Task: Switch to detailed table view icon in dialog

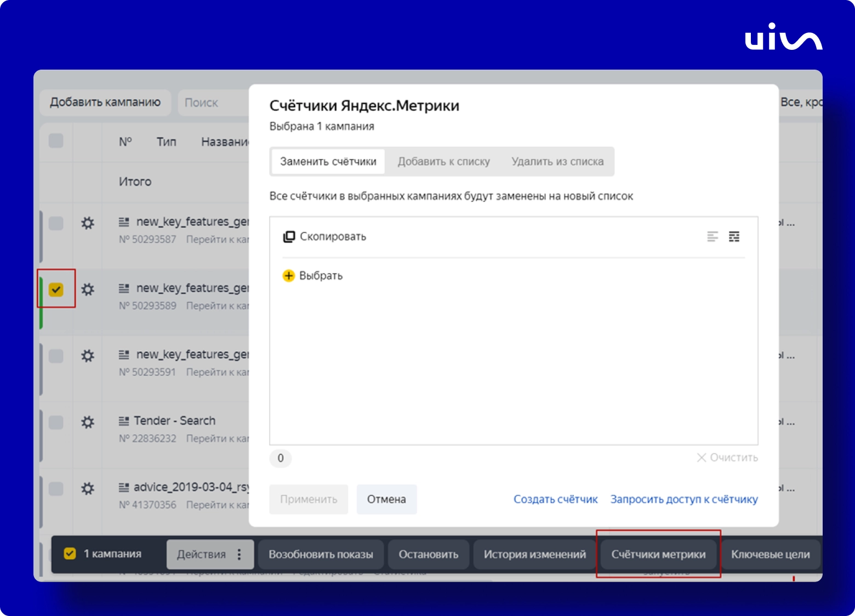Action: (x=734, y=237)
